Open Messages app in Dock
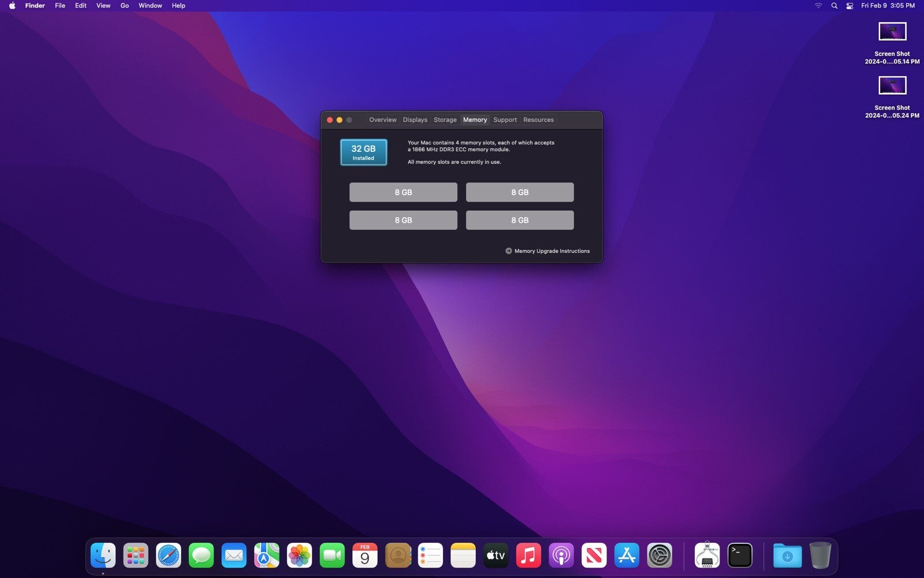 point(201,555)
